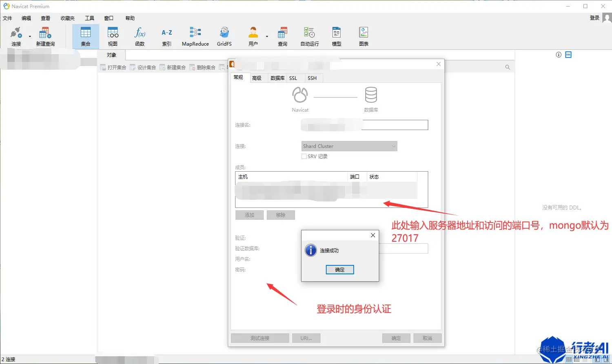Click the 新建集合 object toolbar item
This screenshot has width=612, height=364.
(x=173, y=67)
